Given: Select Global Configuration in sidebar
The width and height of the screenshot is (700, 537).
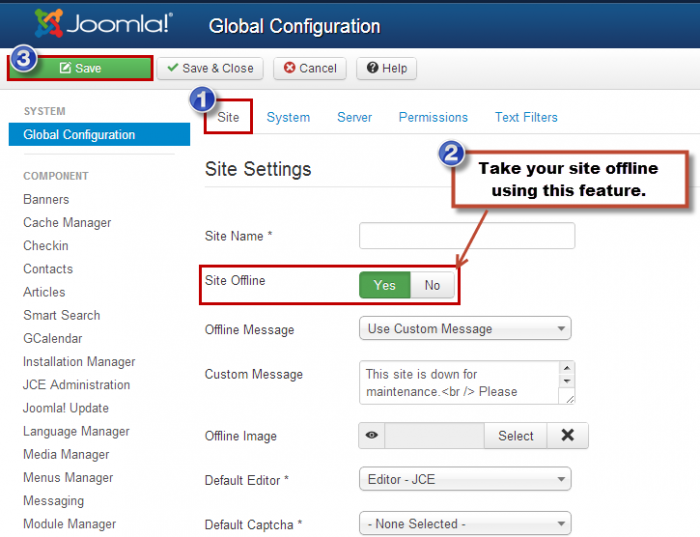Looking at the screenshot, I should 99,134.
